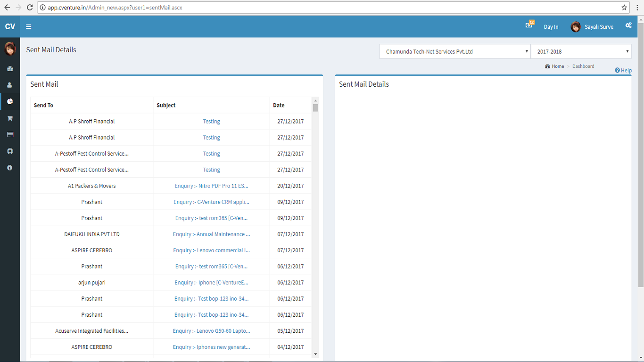This screenshot has width=644, height=362.
Task: Click the page vertical scrollbar thumb
Action: (641, 154)
